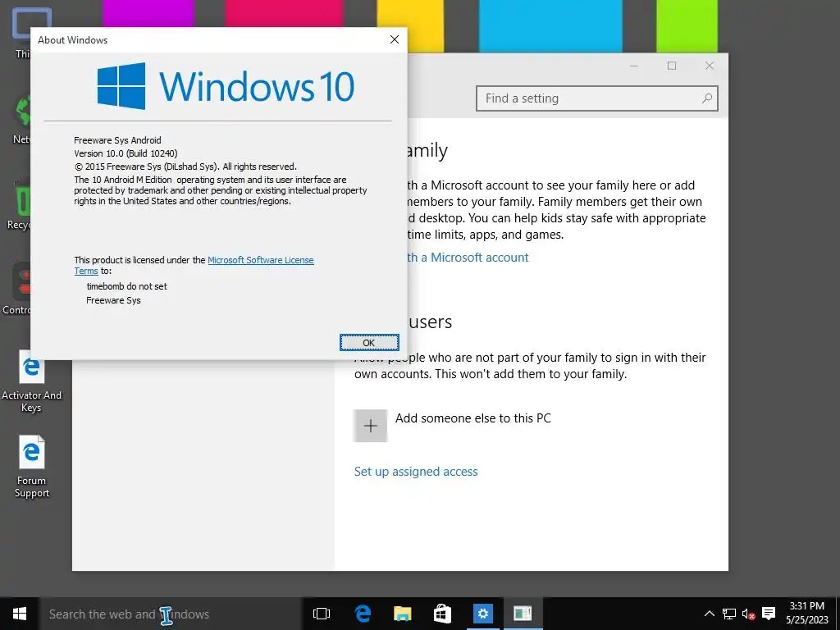The height and width of the screenshot is (630, 840).
Task: Show hidden tray icons chevron
Action: click(710, 614)
